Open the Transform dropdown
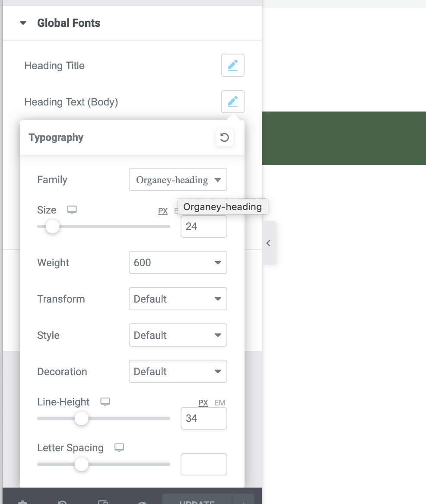This screenshot has width=426, height=504. [178, 299]
